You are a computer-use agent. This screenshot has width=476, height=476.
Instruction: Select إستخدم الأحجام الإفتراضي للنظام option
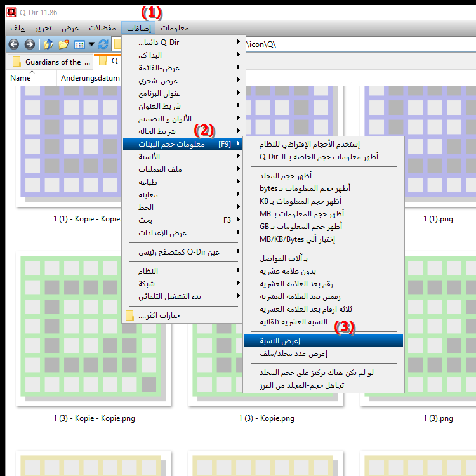(324, 144)
